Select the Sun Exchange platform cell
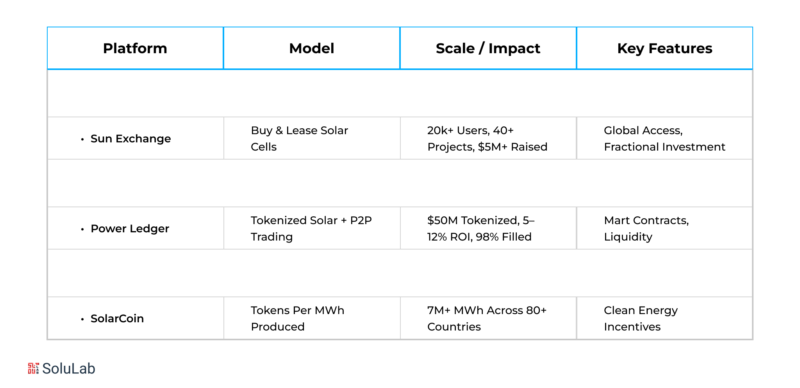800x388 pixels. click(x=135, y=138)
